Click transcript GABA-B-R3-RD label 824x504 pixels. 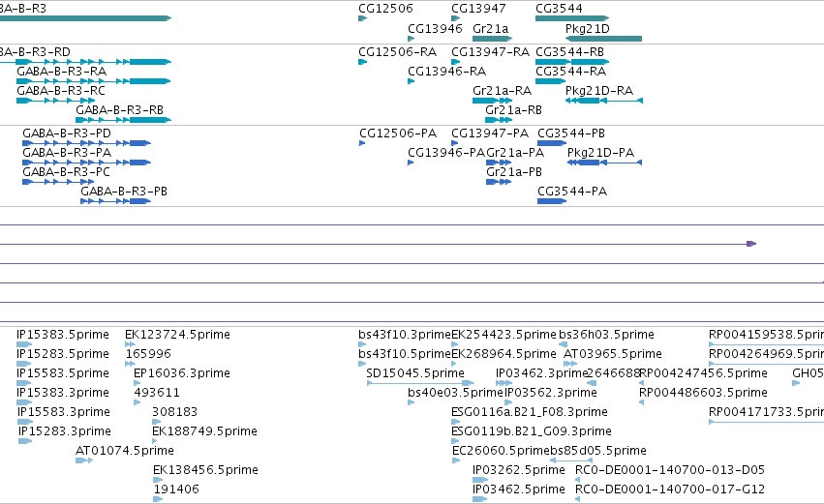(35, 52)
